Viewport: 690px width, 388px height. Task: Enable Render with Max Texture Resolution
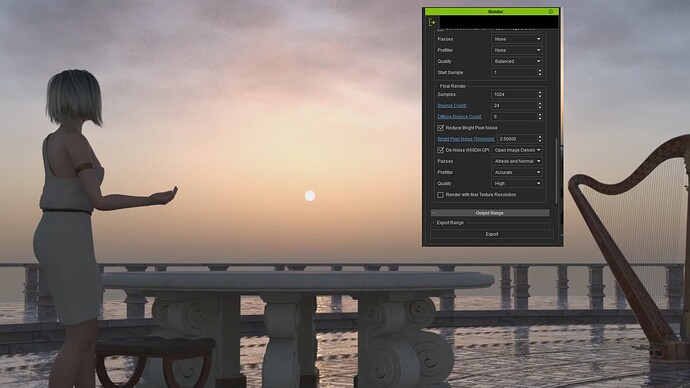(x=440, y=195)
